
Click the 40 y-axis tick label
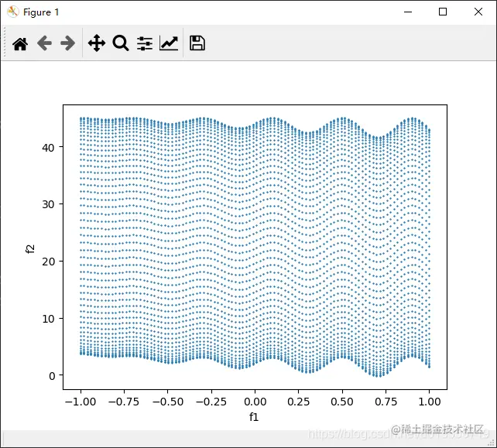pos(48,148)
